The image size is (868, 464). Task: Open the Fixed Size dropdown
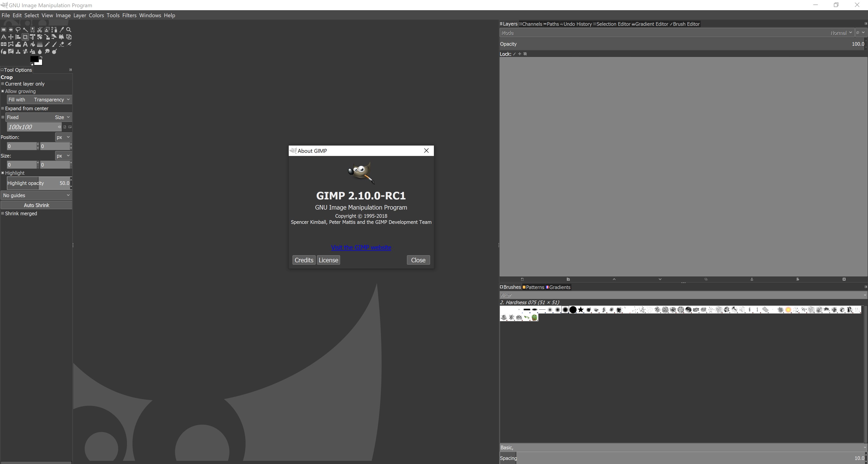tap(39, 117)
